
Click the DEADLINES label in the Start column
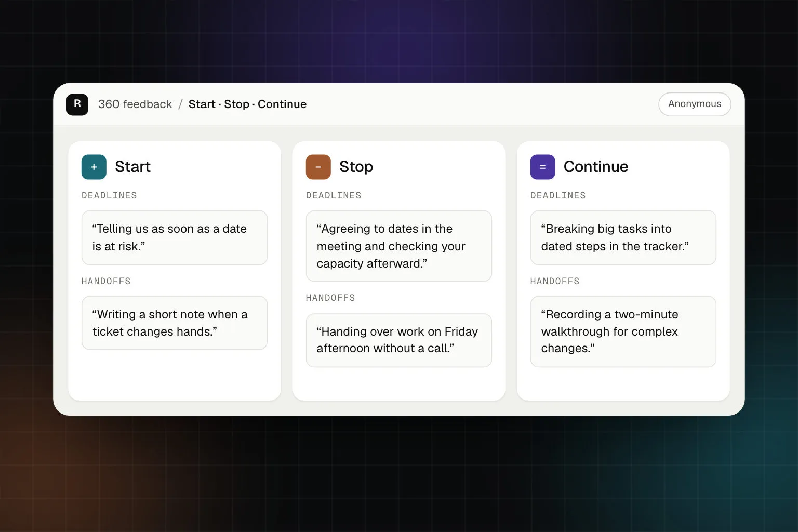(109, 196)
